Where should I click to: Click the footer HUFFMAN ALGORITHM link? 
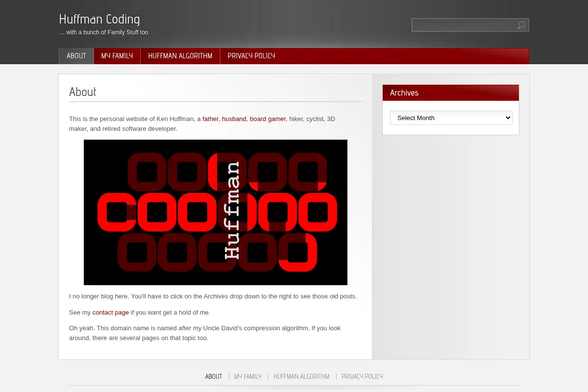tap(301, 377)
